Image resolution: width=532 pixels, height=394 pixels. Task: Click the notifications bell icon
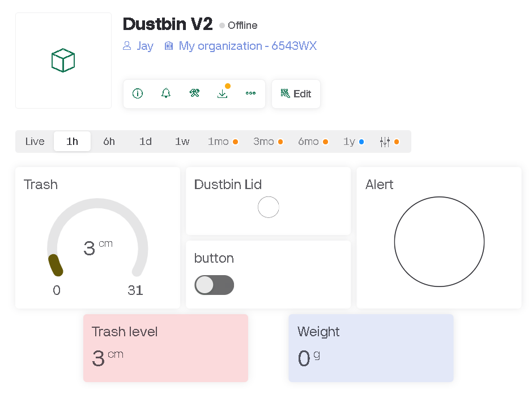click(166, 93)
